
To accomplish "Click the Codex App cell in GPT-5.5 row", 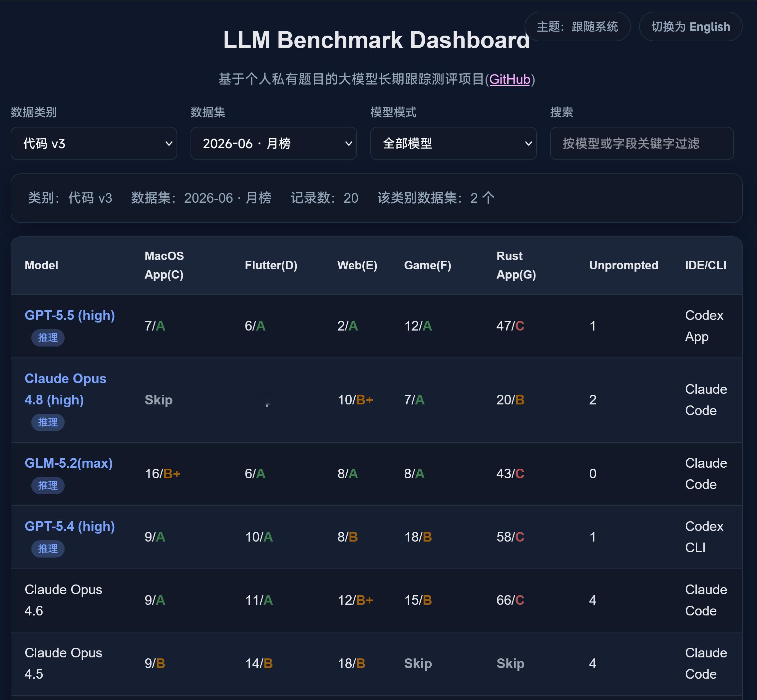I will [x=704, y=326].
